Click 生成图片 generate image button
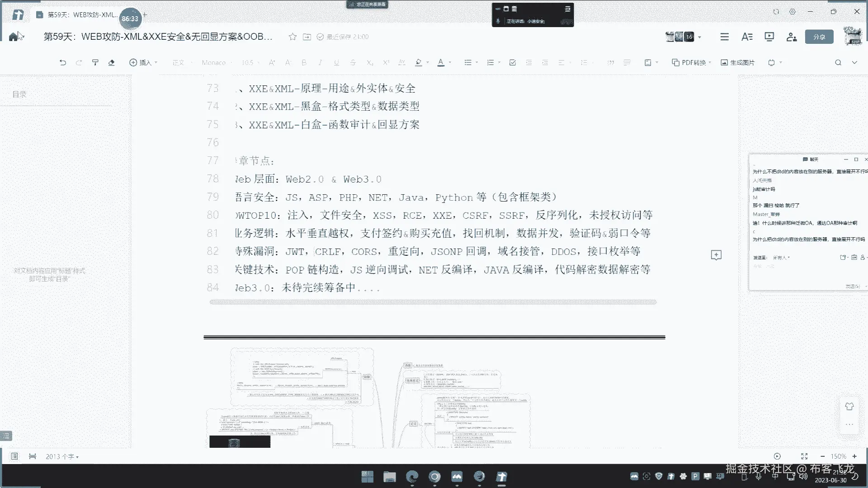Viewport: 868px width, 488px height. click(737, 62)
